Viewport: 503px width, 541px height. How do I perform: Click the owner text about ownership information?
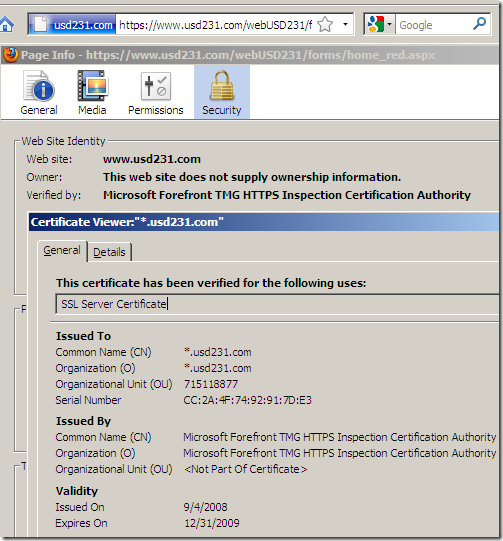coord(252,177)
